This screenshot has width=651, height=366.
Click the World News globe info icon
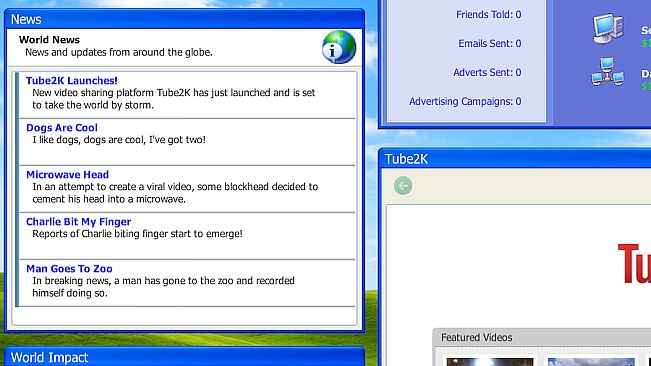339,47
